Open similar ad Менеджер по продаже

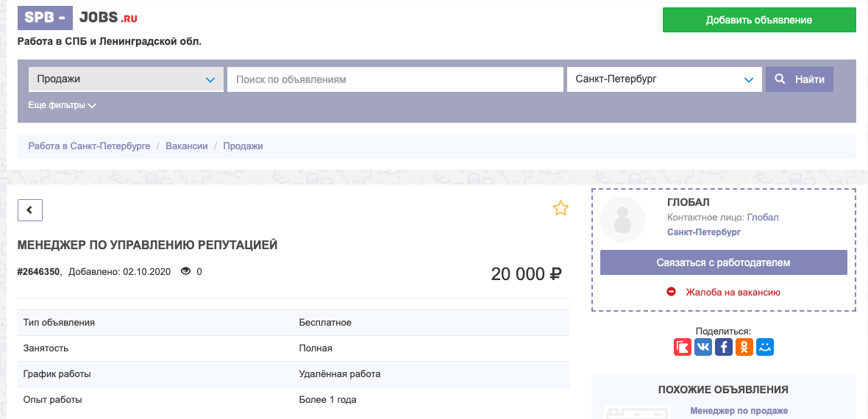[x=739, y=411]
